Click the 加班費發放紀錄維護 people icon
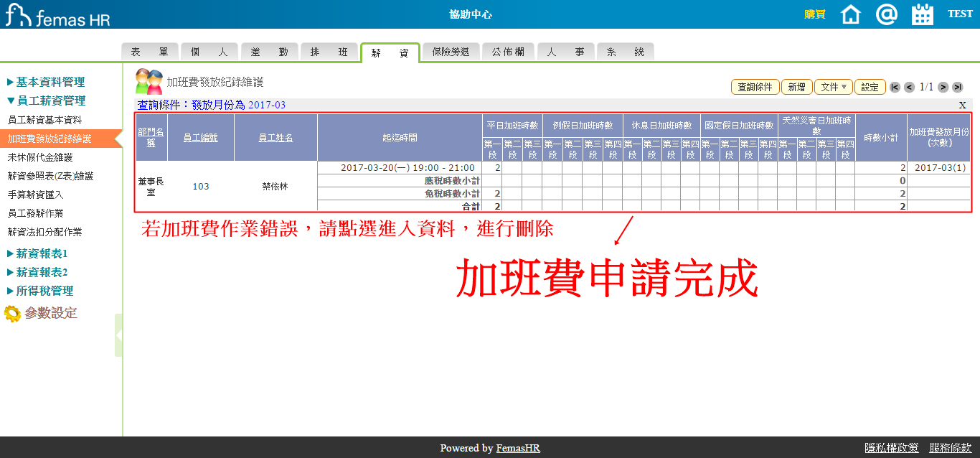The image size is (980, 458). pos(149,83)
